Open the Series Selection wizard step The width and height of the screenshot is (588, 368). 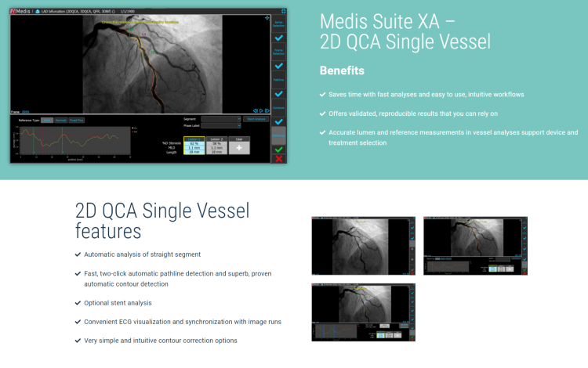(x=278, y=24)
